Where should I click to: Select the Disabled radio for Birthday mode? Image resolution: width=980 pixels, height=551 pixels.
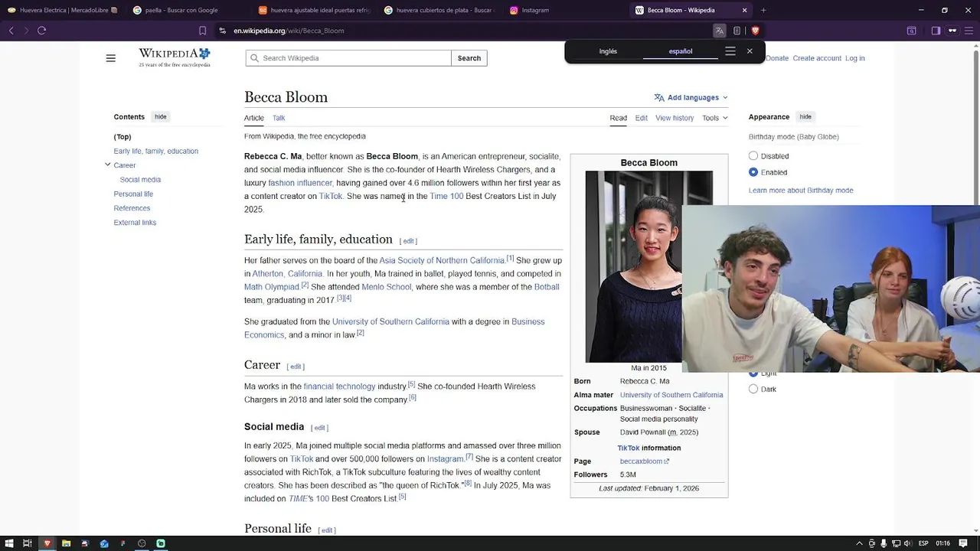pos(753,156)
